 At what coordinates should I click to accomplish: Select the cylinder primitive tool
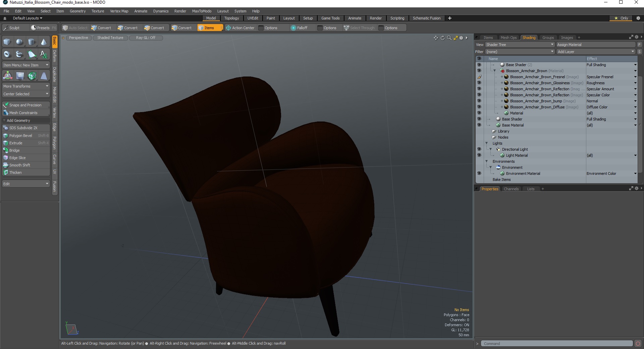tap(32, 42)
